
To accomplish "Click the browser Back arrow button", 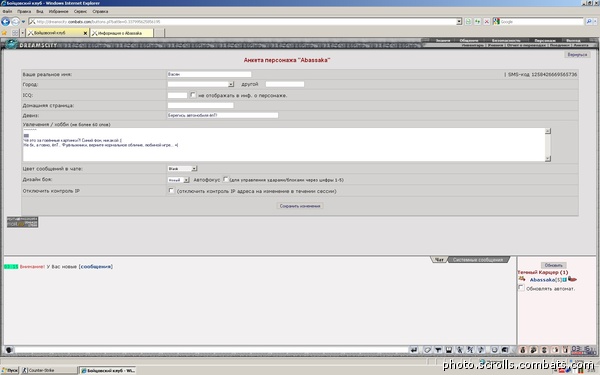I will pos(5,21).
